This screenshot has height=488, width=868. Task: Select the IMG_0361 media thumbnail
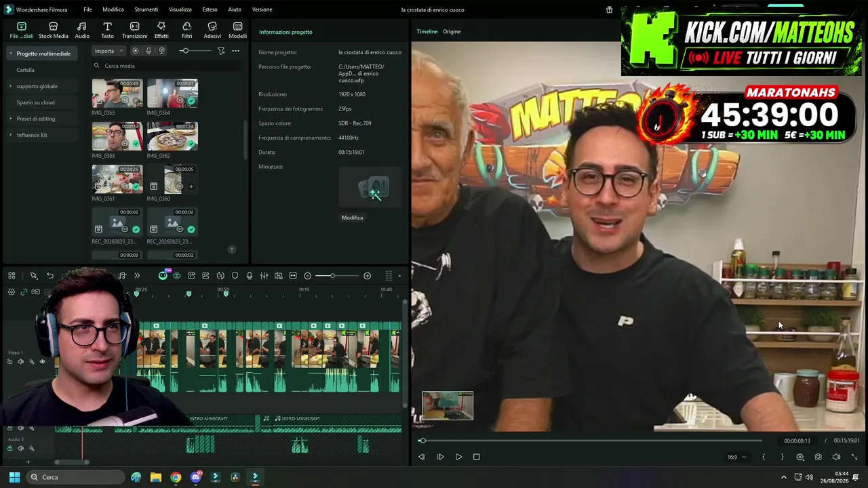[117, 179]
